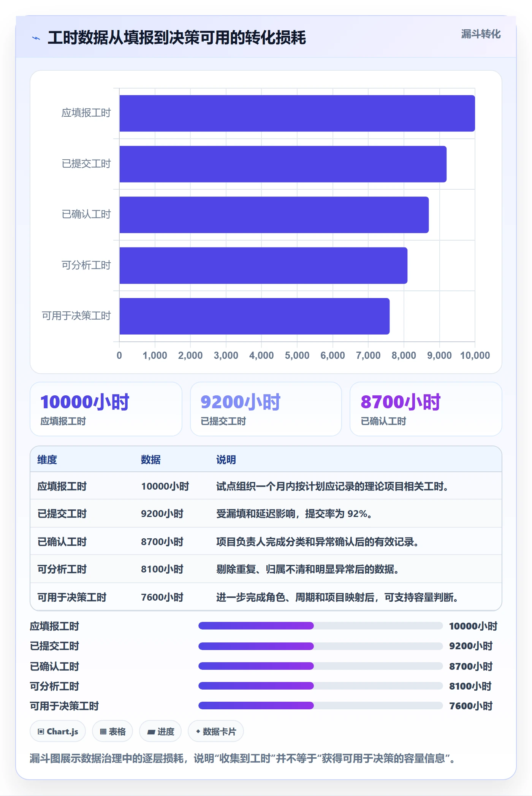Screen dimensions: 532x796
Task: Click the 8,000 label on the x-axis
Action: tap(404, 355)
